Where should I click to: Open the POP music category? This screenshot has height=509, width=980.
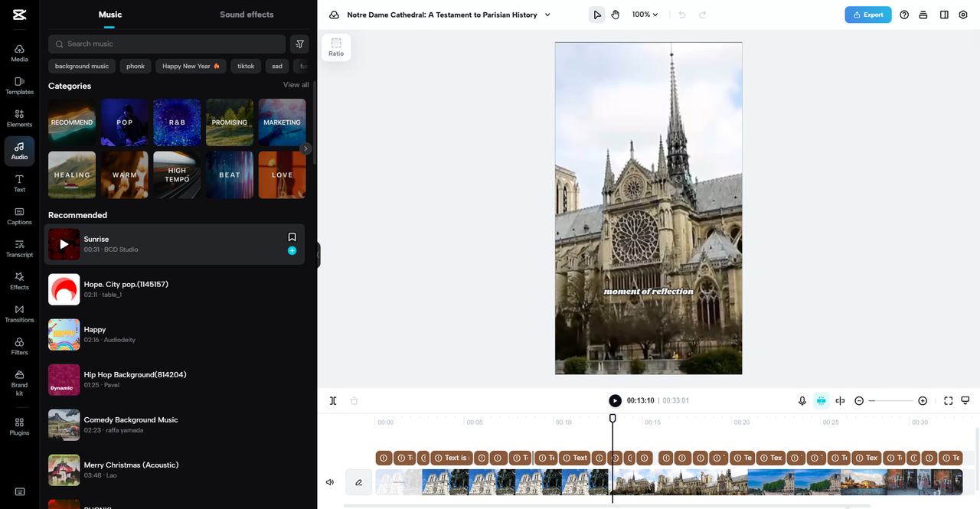pos(125,122)
